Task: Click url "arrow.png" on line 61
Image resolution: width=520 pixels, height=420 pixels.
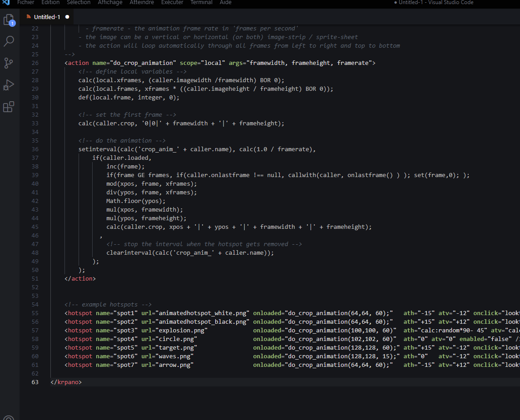Action: point(174,365)
